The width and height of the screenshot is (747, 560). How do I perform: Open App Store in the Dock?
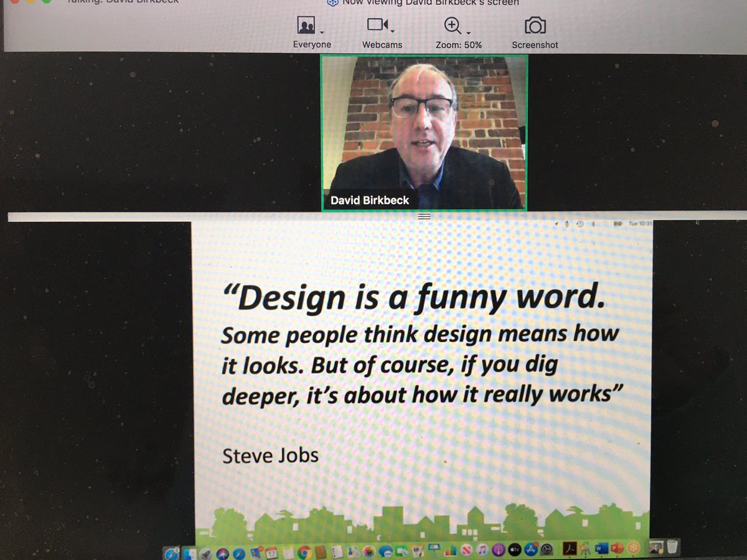pyautogui.click(x=531, y=549)
